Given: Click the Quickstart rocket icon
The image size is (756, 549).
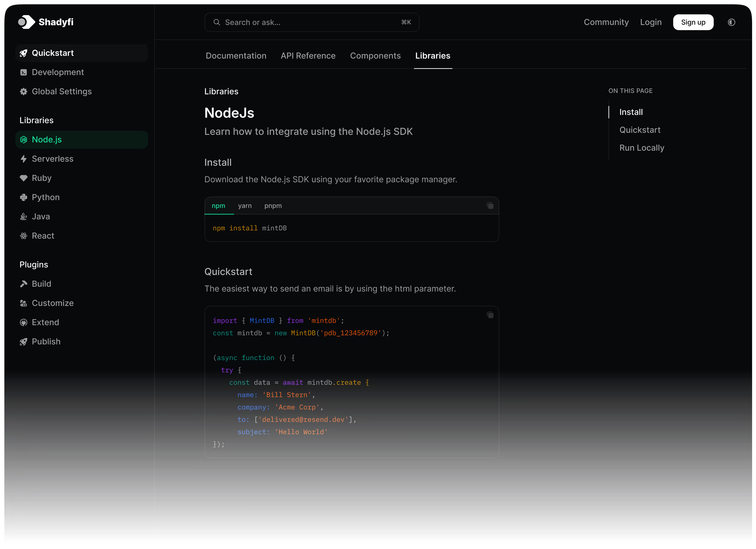Looking at the screenshot, I should [23, 53].
